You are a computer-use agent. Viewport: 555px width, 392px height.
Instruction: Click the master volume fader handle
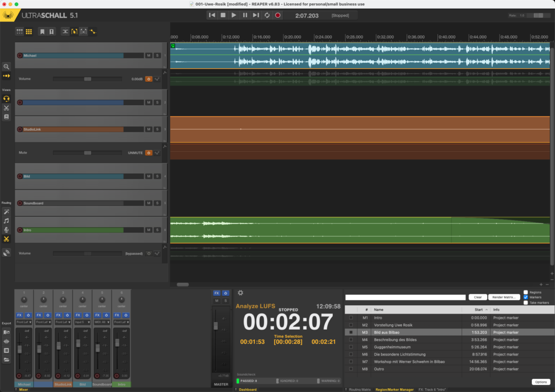[216, 325]
